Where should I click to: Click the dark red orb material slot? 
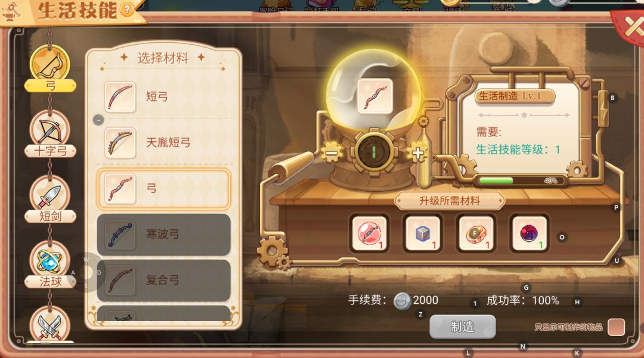coord(529,233)
